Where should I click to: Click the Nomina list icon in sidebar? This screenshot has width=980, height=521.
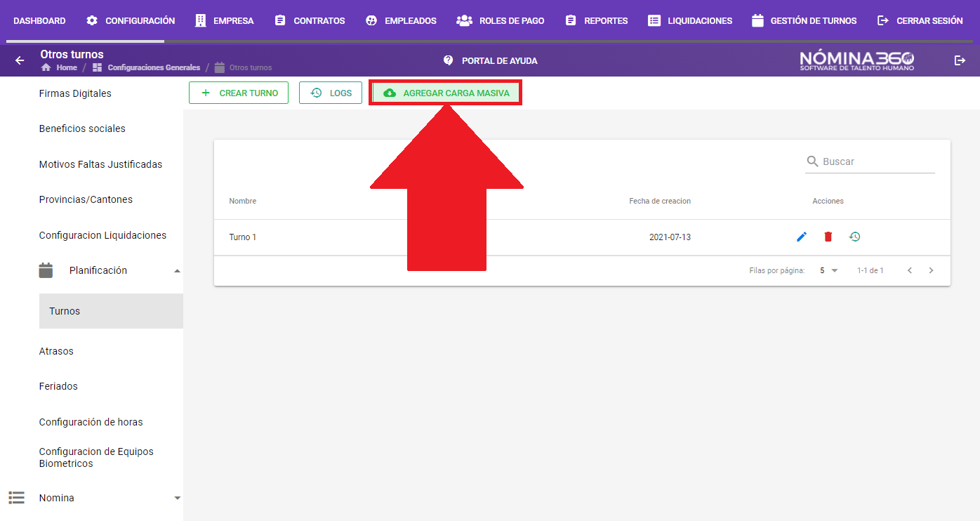pos(16,498)
